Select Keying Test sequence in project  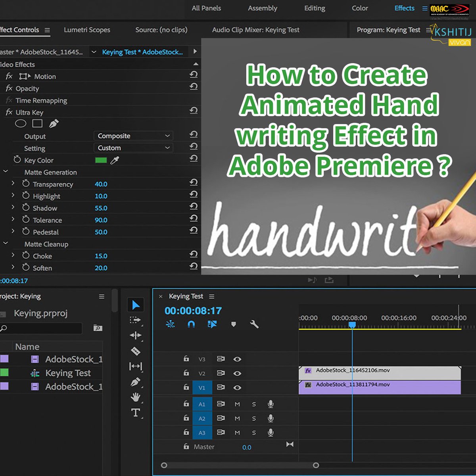click(x=68, y=373)
